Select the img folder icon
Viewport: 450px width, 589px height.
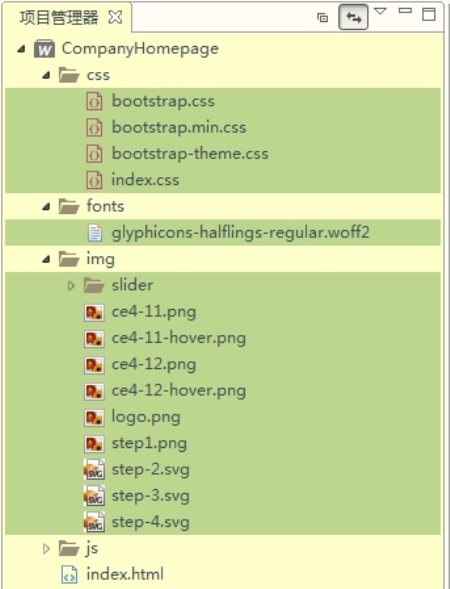(x=69, y=259)
